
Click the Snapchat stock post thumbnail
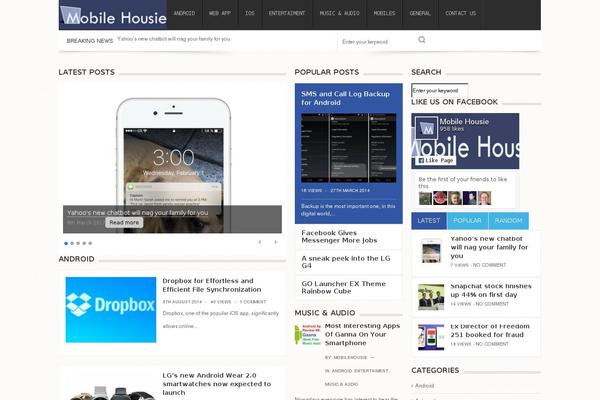pos(431,297)
